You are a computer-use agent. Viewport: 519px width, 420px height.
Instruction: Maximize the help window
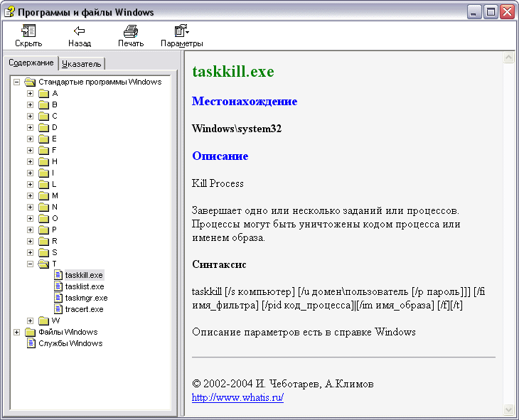click(x=491, y=12)
